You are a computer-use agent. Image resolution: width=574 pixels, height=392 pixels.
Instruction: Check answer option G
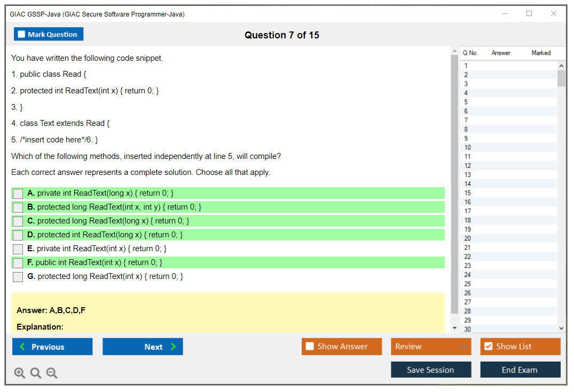18,276
